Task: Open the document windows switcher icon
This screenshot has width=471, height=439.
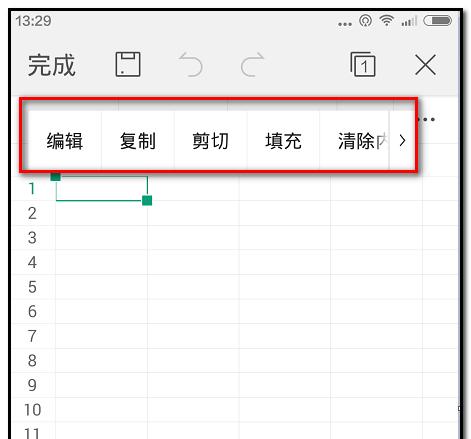Action: pyautogui.click(x=363, y=64)
